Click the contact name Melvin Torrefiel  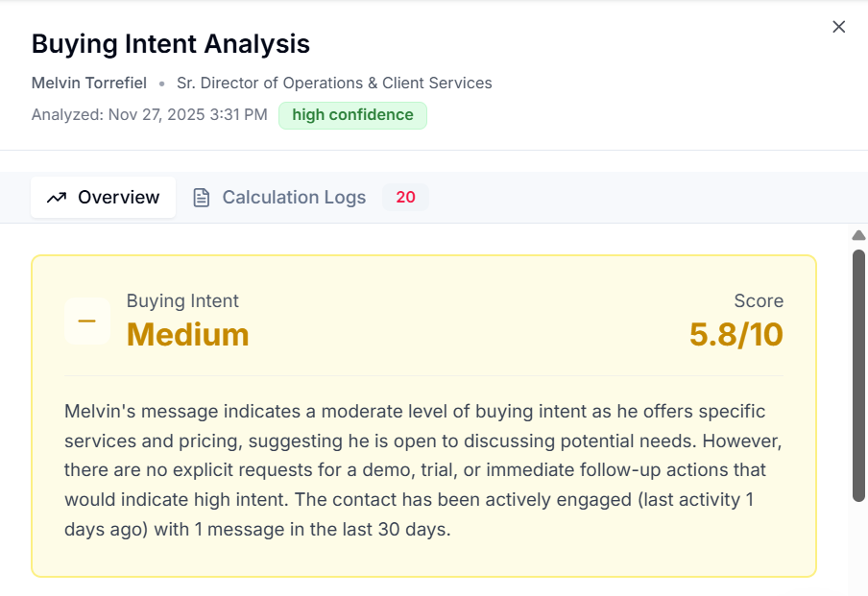tap(89, 83)
